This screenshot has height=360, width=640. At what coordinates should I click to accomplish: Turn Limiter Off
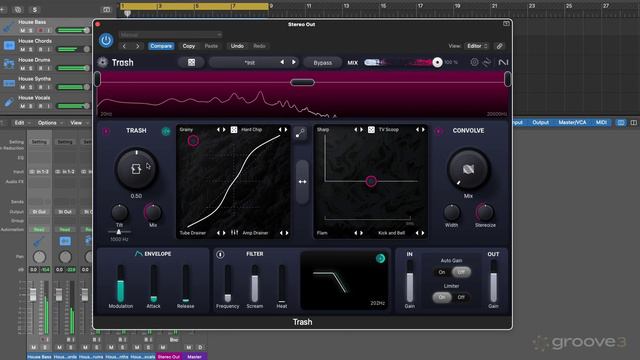point(461,297)
